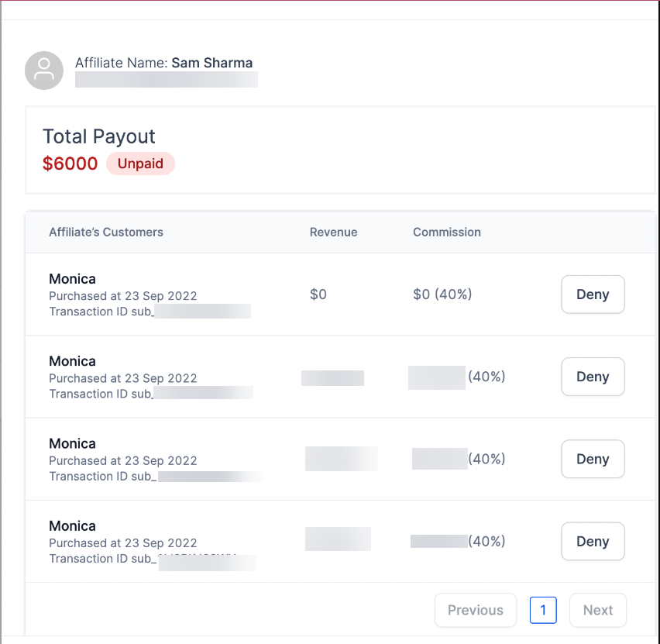Viewport: 660px width, 644px height.
Task: Click the Unpaid status badge
Action: pos(140,164)
